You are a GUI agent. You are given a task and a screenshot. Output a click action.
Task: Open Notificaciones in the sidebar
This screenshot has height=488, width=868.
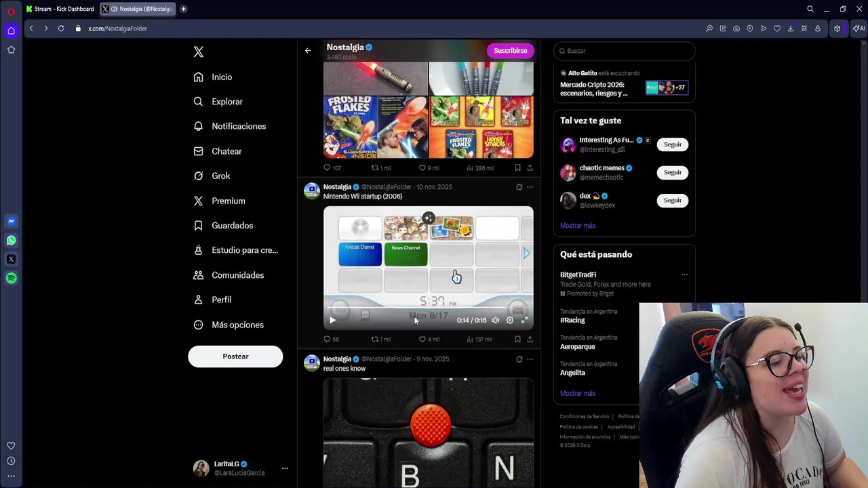click(x=230, y=126)
